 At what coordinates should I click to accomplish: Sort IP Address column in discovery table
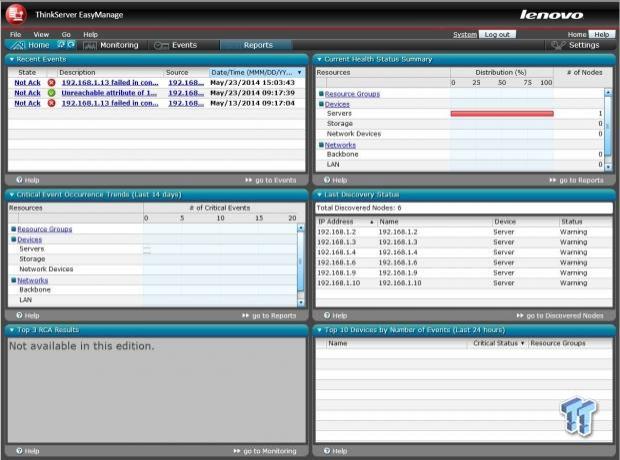tap(371, 222)
